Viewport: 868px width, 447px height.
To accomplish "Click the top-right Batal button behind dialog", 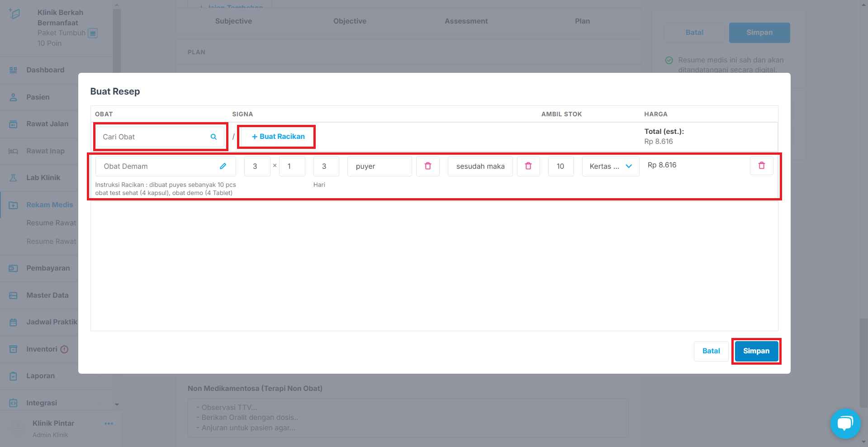I will point(694,33).
